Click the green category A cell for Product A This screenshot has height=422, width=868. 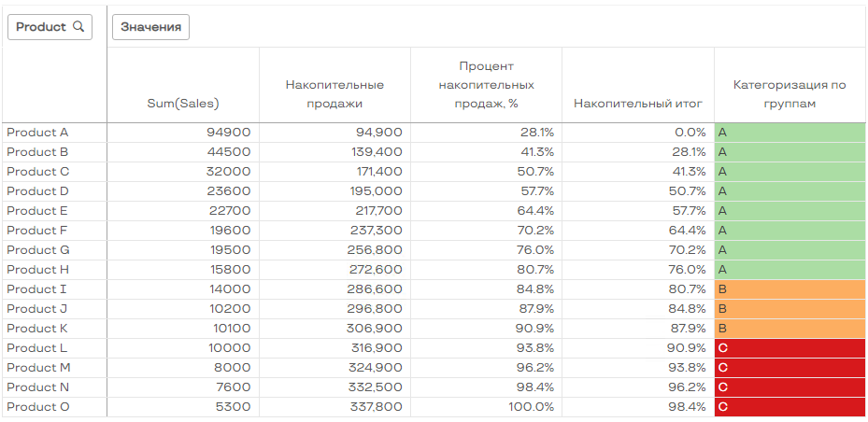click(790, 133)
